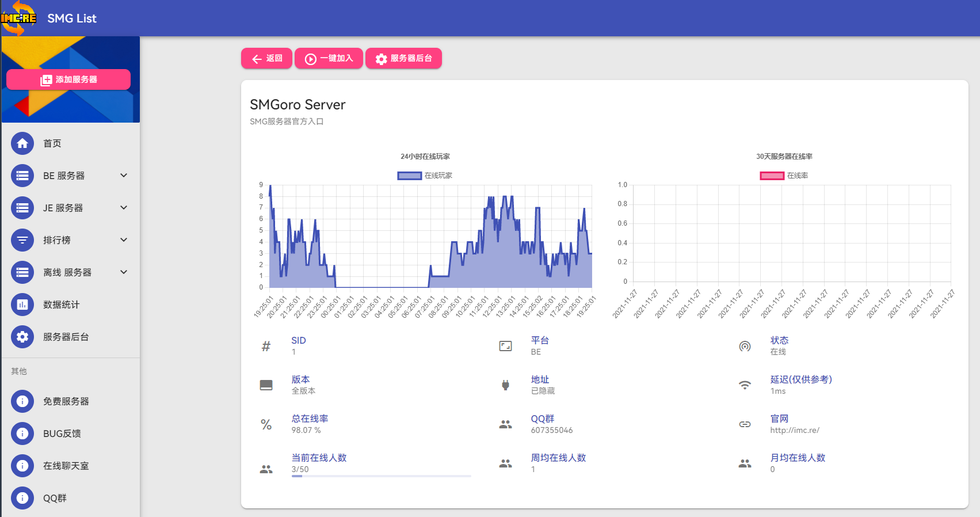Click the 数据统计 chart icon

22,305
